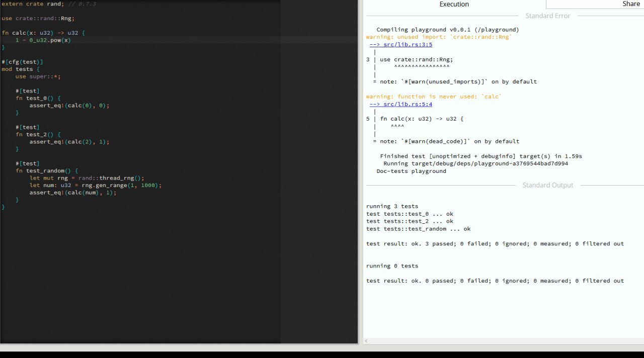Click the 'assert_eq!(calc(0), 0);' line
This screenshot has height=358, width=644.
click(69, 106)
